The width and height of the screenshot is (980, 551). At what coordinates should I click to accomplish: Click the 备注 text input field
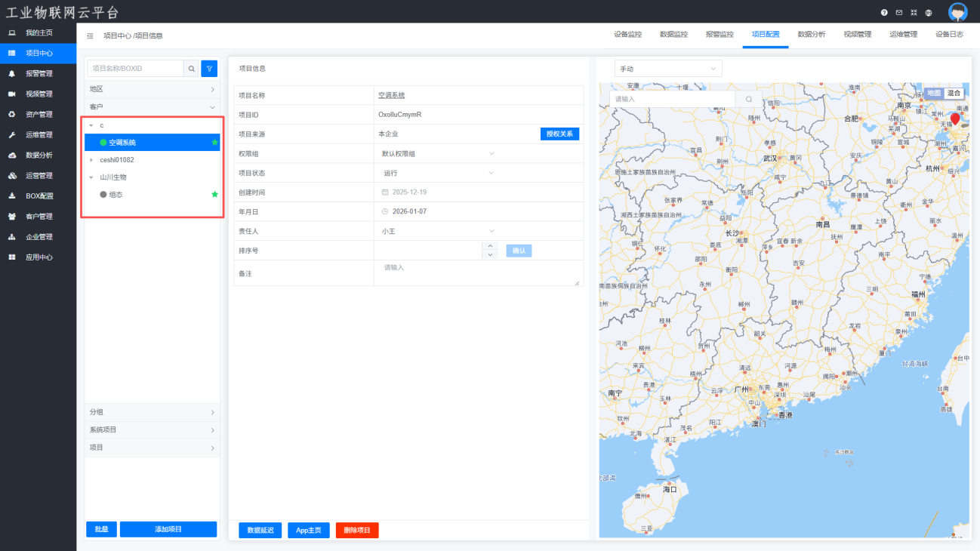point(477,272)
